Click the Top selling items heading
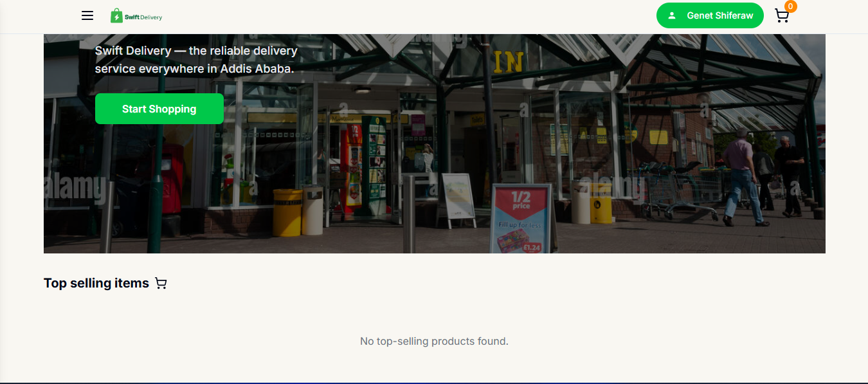The image size is (868, 384). [x=96, y=283]
